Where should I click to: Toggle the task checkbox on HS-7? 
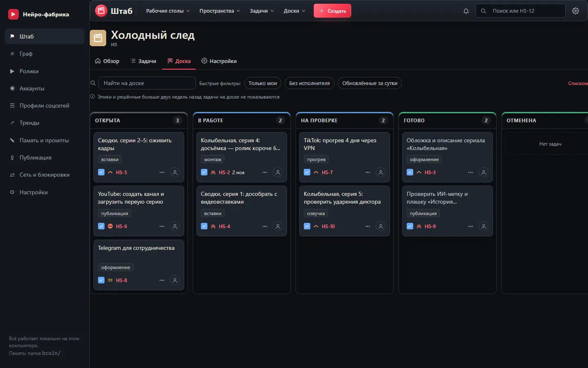(x=307, y=173)
